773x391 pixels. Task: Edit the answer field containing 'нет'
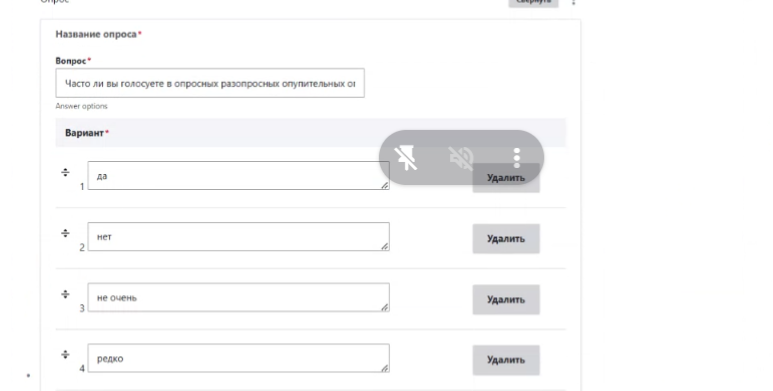239,237
